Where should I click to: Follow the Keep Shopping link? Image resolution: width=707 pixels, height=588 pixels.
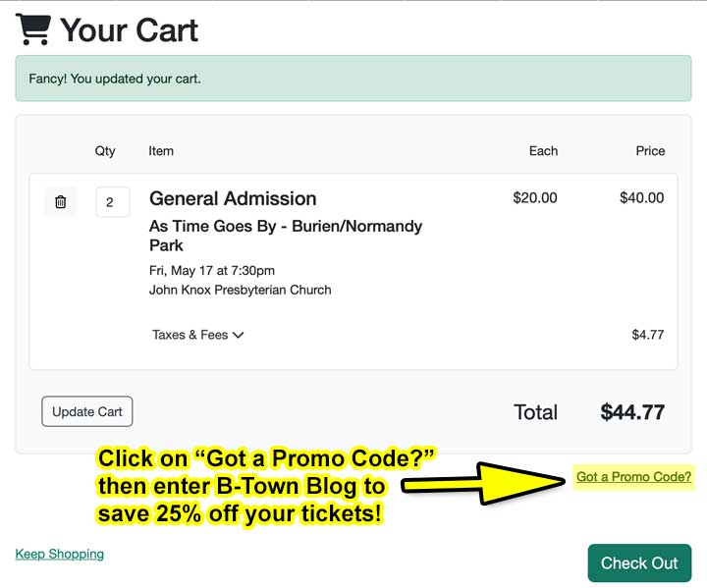[60, 554]
